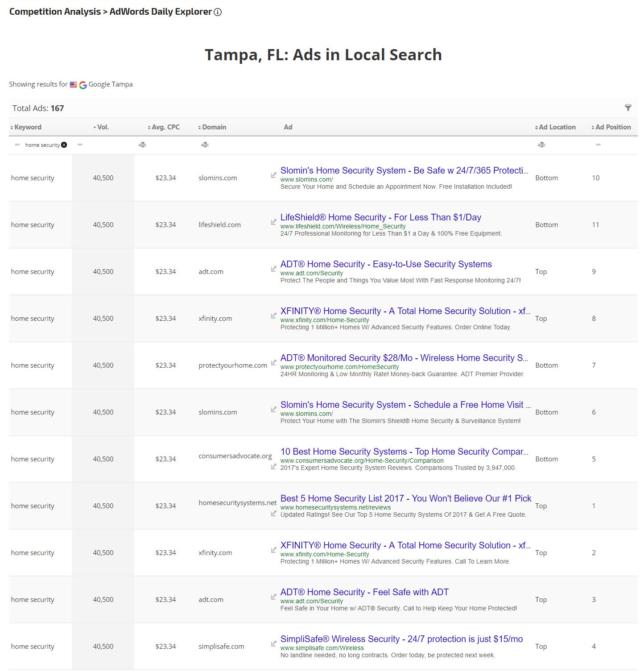The width and height of the screenshot is (644, 672).
Task: Click the Google logo icon next to Tampa
Action: [x=83, y=85]
